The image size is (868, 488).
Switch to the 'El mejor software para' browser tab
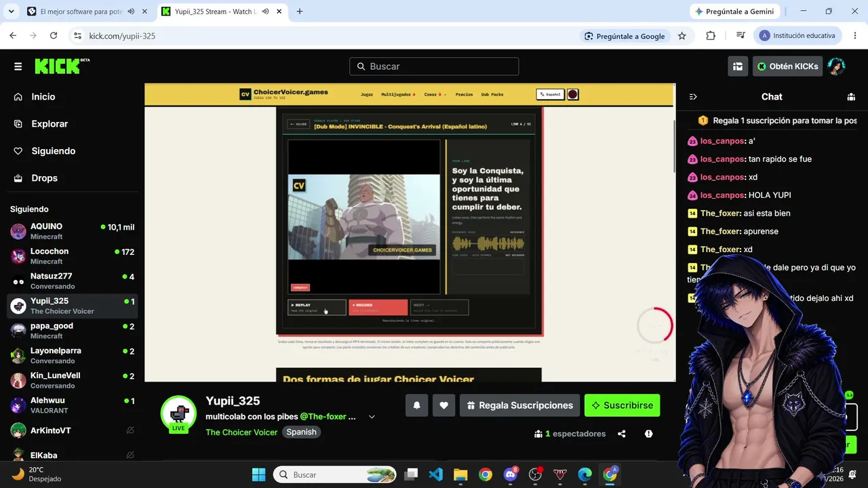[81, 12]
